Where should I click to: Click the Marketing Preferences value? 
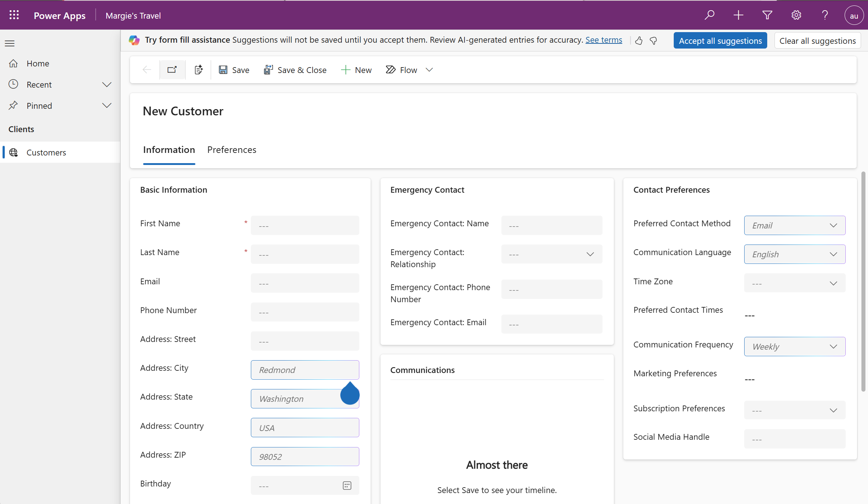[750, 379]
